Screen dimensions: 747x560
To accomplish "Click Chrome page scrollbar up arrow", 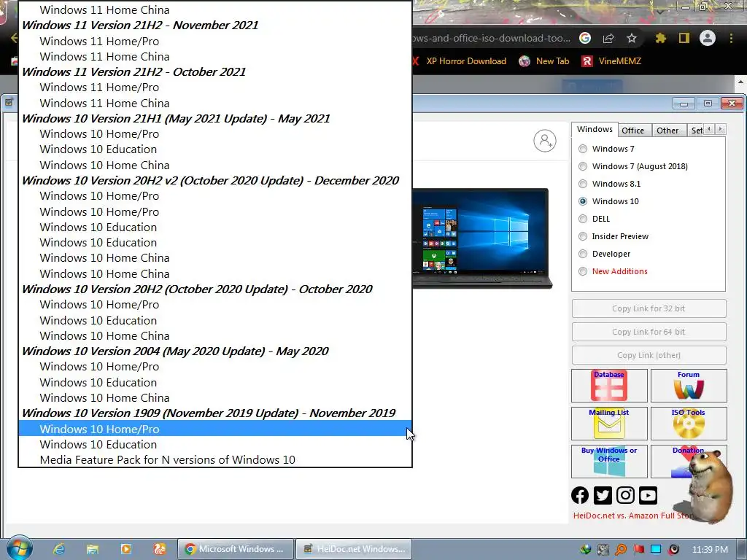I will coord(741,82).
